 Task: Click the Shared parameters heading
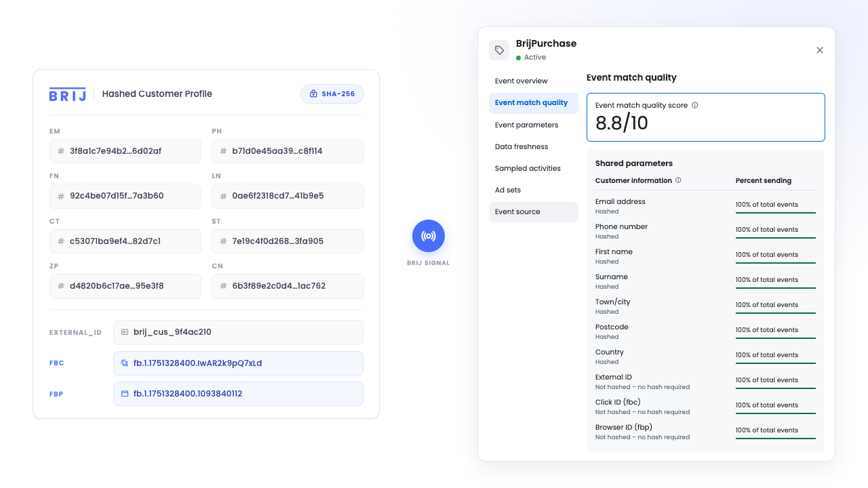coord(634,163)
